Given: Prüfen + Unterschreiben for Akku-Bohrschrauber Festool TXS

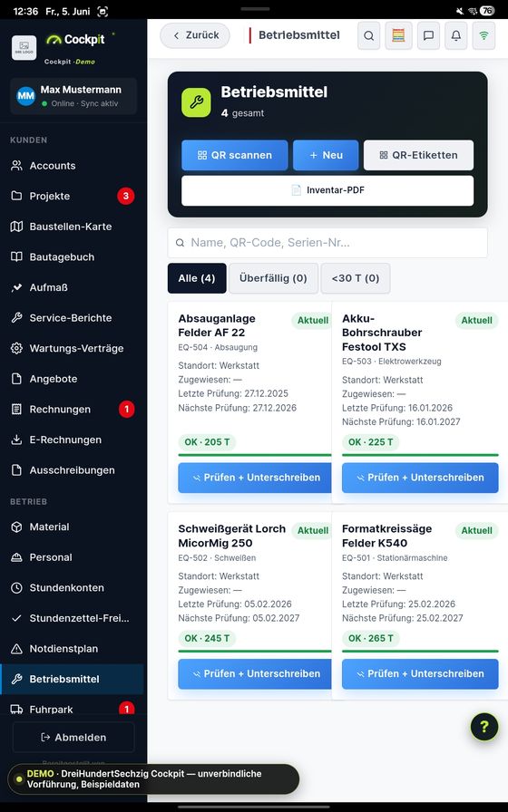Looking at the screenshot, I should 420,478.
